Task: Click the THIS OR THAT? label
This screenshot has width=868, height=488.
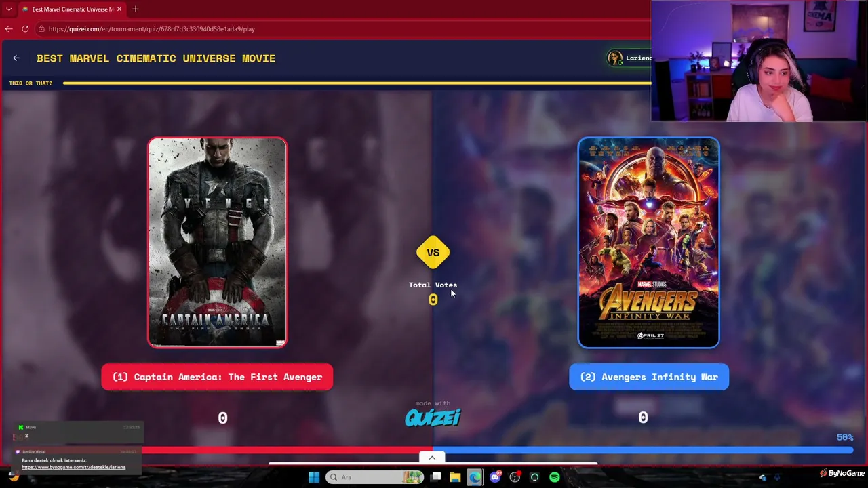Action: [31, 83]
